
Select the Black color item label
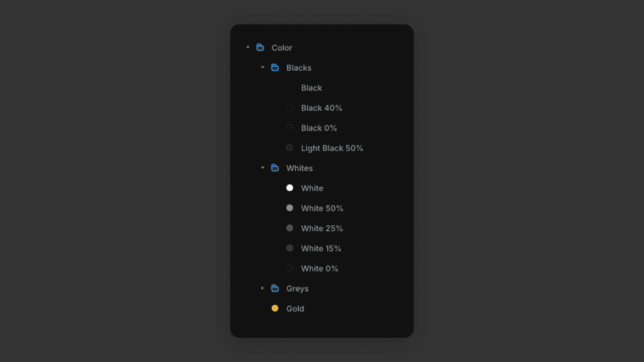tap(312, 88)
